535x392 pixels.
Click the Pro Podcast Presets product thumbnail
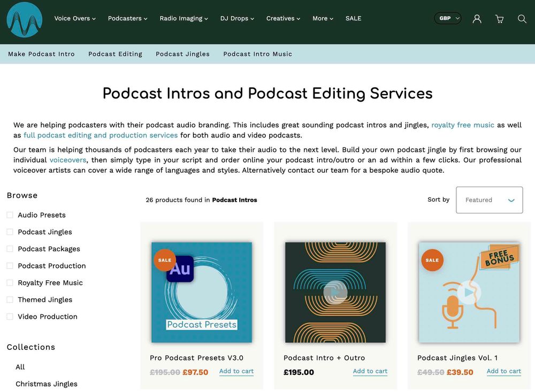201,293
